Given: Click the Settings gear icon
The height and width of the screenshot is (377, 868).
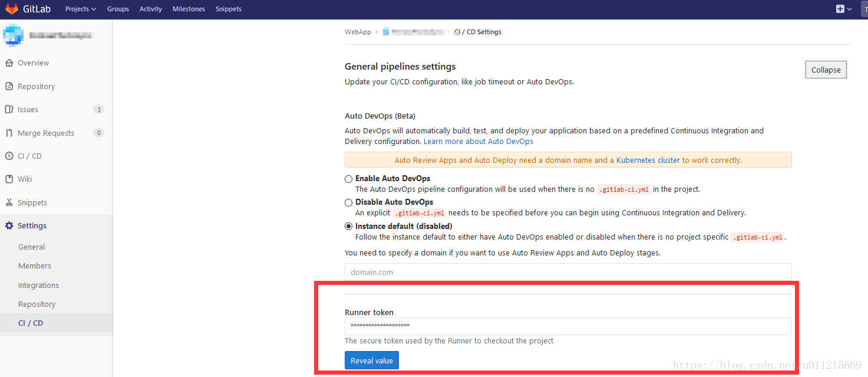Looking at the screenshot, I should [9, 226].
